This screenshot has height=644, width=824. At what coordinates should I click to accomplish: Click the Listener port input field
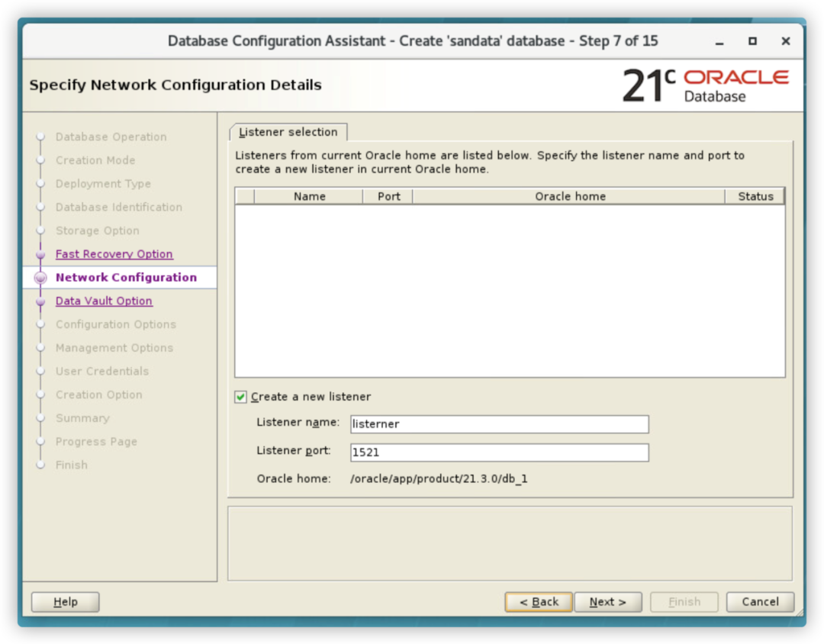click(499, 452)
